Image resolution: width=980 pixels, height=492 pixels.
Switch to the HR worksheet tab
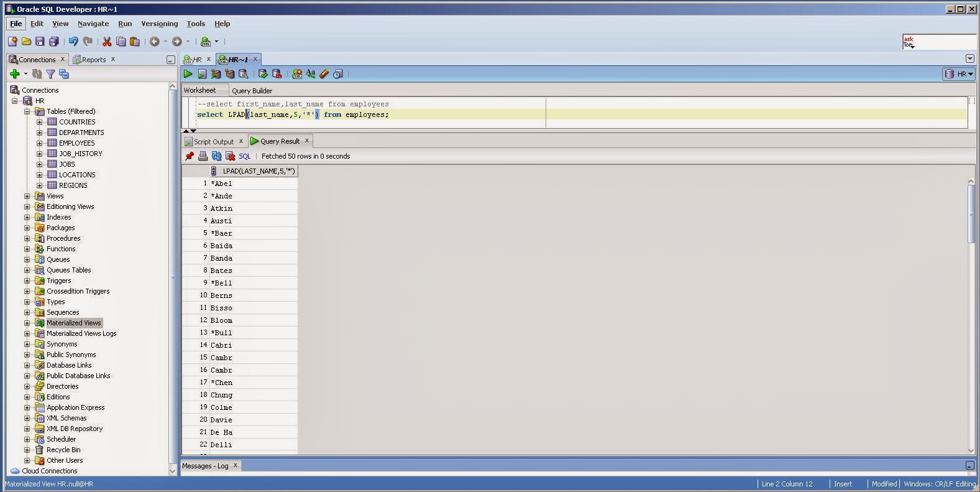point(197,60)
